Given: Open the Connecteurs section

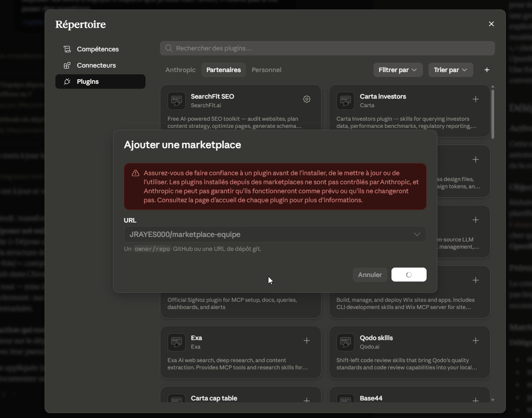Looking at the screenshot, I should click(100, 65).
